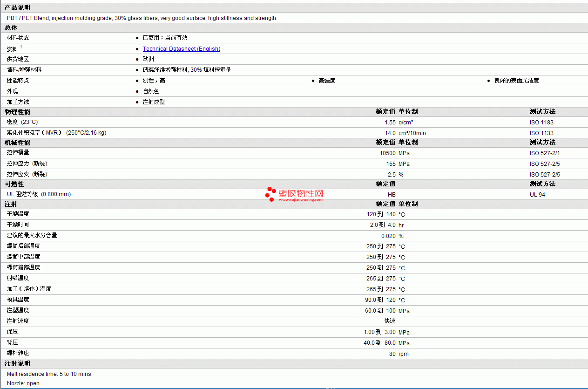Click the 可燃性 section header

(x=14, y=184)
